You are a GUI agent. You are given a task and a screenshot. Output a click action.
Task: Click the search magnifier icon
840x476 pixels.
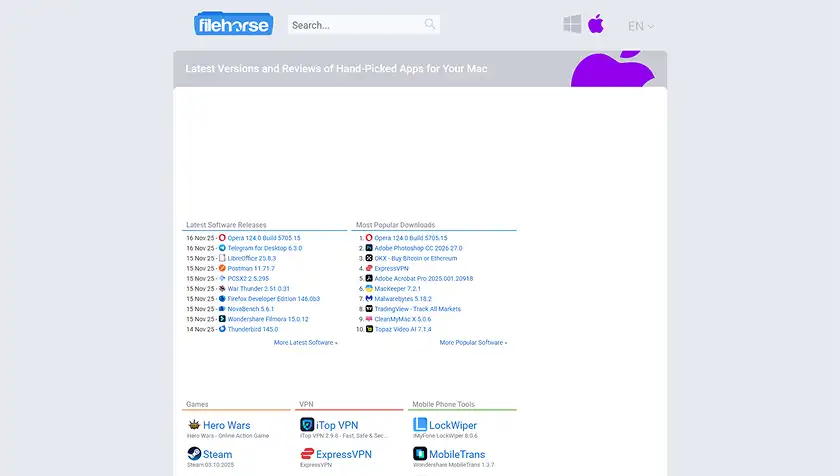point(430,25)
